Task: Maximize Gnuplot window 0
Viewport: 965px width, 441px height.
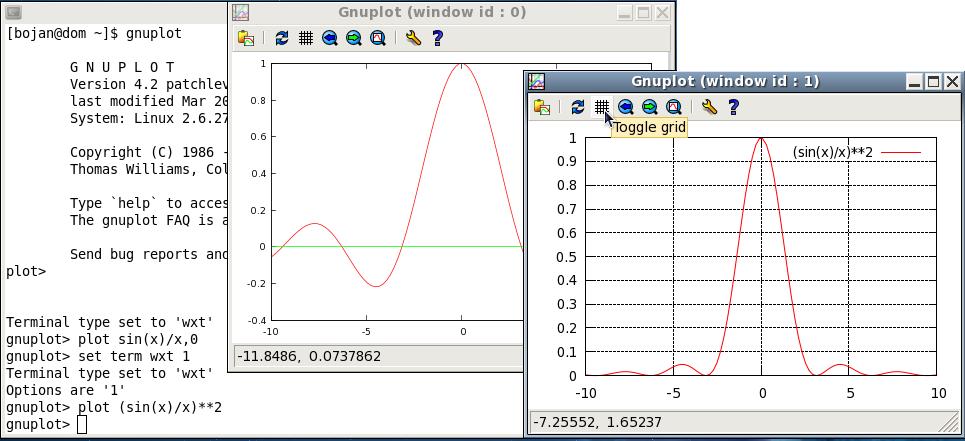Action: coord(644,12)
